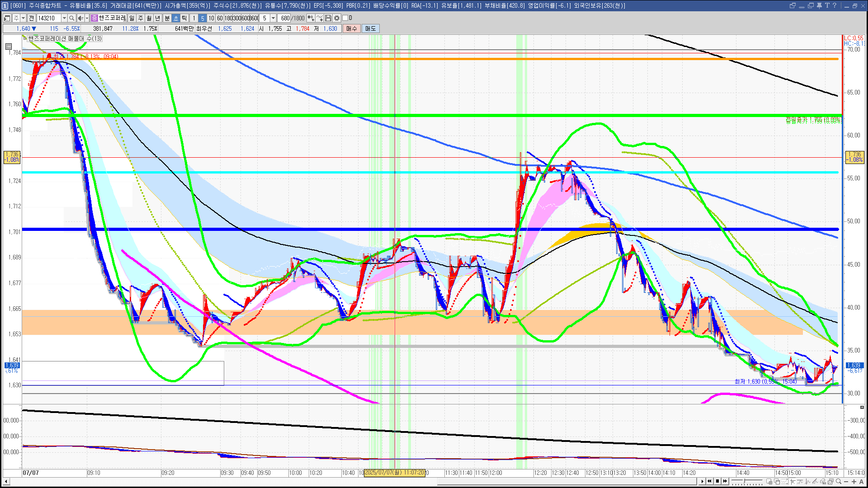Click the speaker sound icon

click(x=80, y=18)
